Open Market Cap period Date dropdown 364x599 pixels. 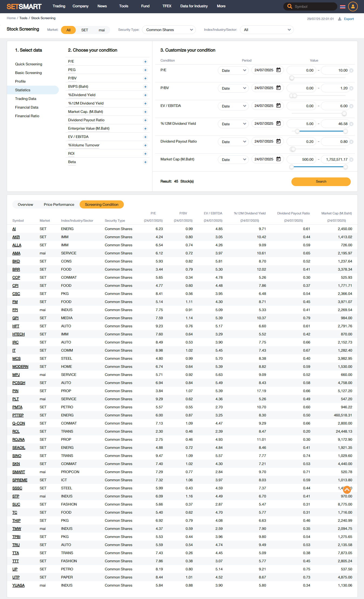[233, 160]
